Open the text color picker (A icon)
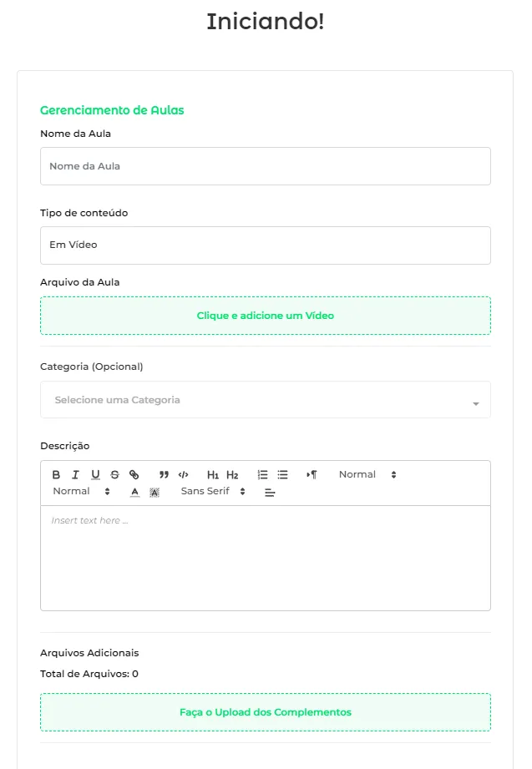The height and width of the screenshot is (769, 532). 134,492
